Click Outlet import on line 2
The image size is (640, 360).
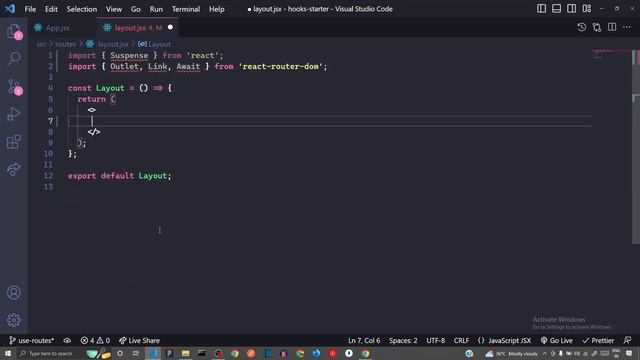click(x=124, y=66)
